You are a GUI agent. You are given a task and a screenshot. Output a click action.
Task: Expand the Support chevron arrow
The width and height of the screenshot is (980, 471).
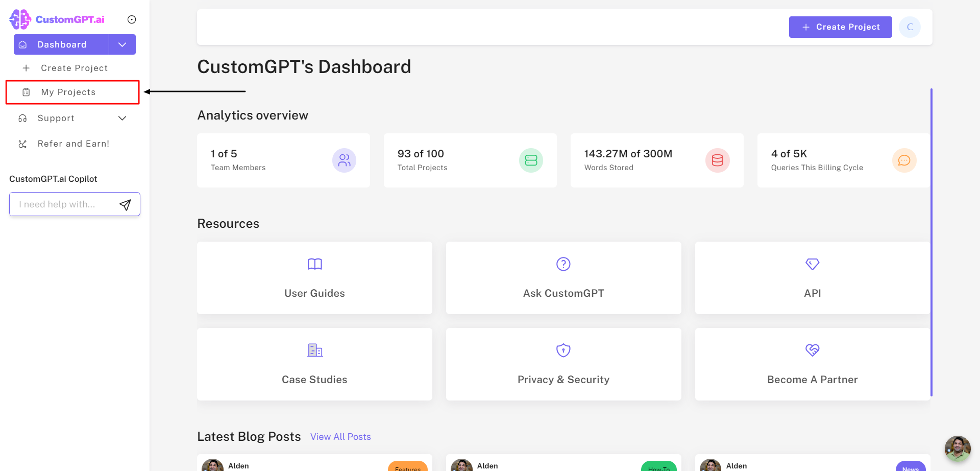(x=122, y=118)
